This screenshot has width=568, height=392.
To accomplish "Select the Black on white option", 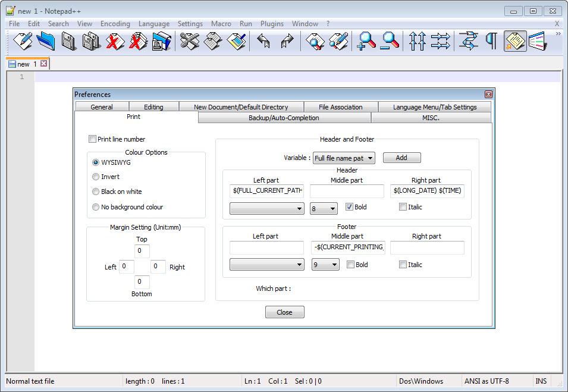I will 96,192.
